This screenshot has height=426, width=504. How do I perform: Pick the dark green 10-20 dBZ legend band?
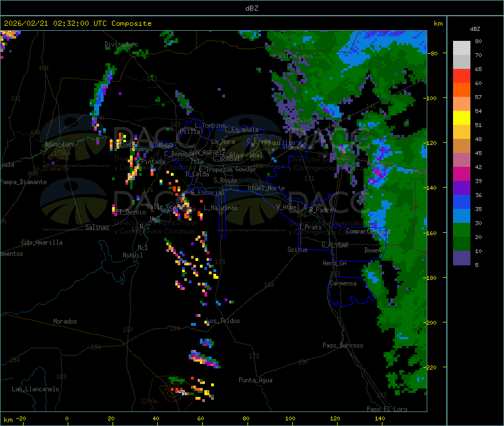click(461, 244)
